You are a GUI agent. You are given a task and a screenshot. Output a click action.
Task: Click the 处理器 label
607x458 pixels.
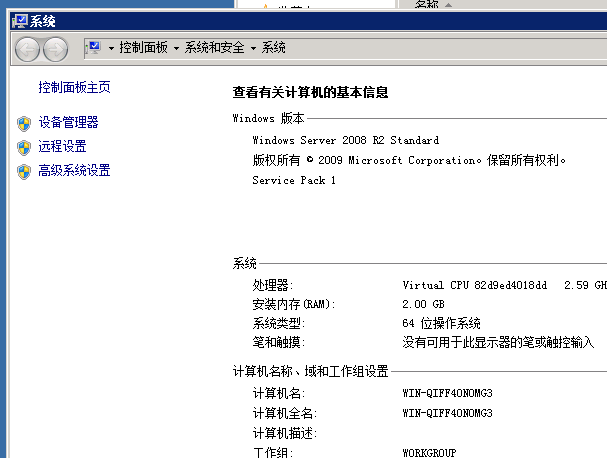[273, 285]
